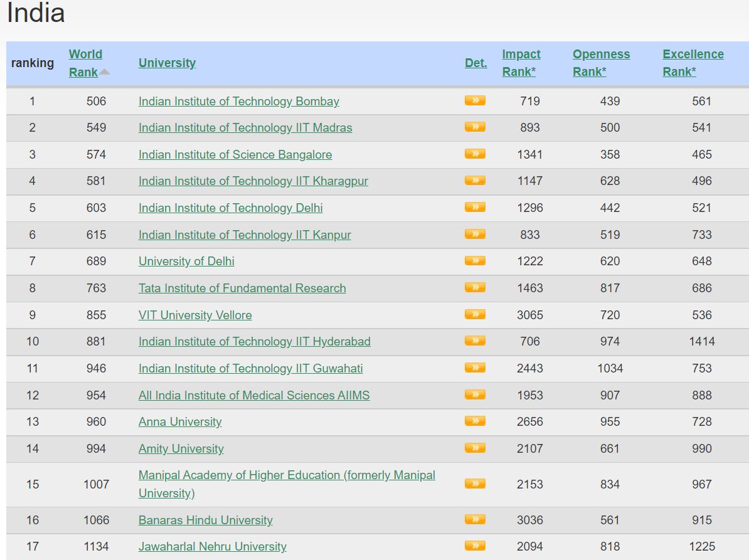The width and height of the screenshot is (749, 560).
Task: Visit Indian Institute of Science Bangalore link
Action: point(235,155)
